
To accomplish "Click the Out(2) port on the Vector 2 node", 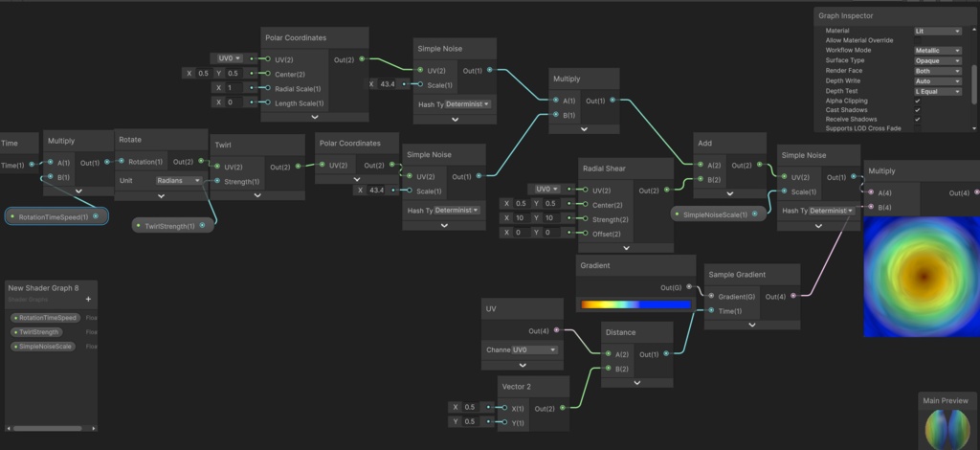I will 563,408.
